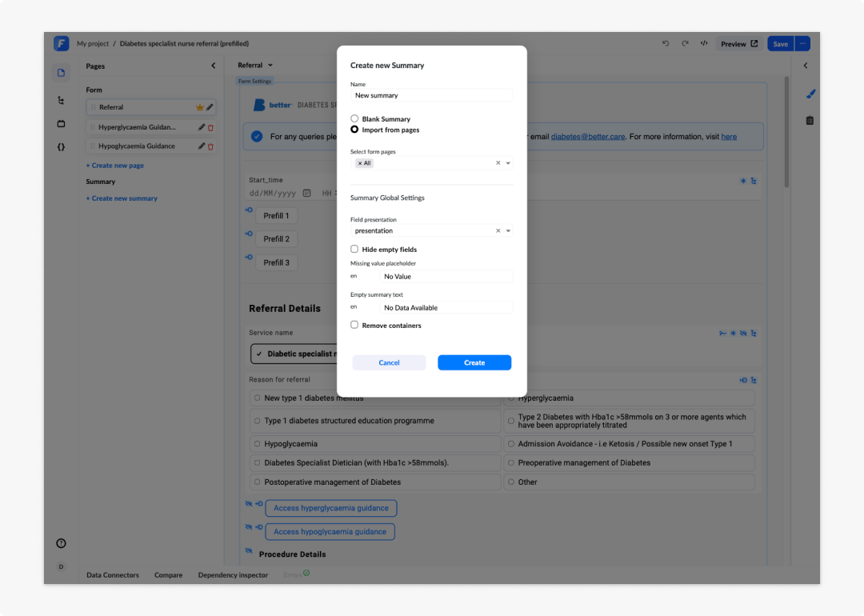Click the Create button in the dialog
The width and height of the screenshot is (864, 616).
474,362
